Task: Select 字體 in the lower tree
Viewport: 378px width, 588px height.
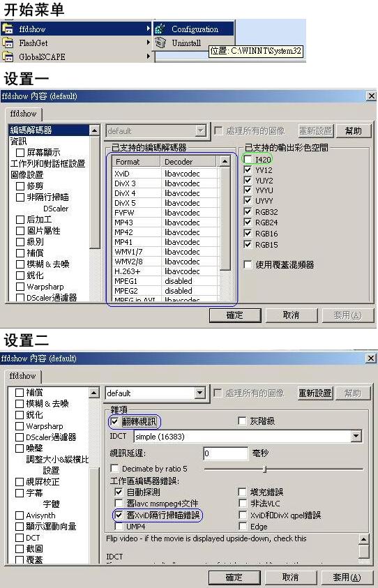Action: 51,504
